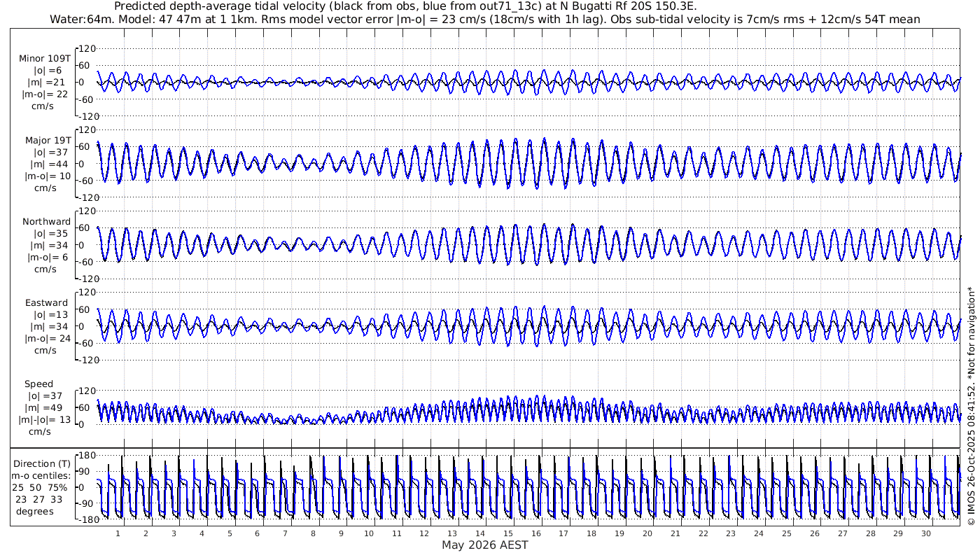The image size is (980, 560).
Task: Click day 1 on the date axis
Action: (118, 533)
